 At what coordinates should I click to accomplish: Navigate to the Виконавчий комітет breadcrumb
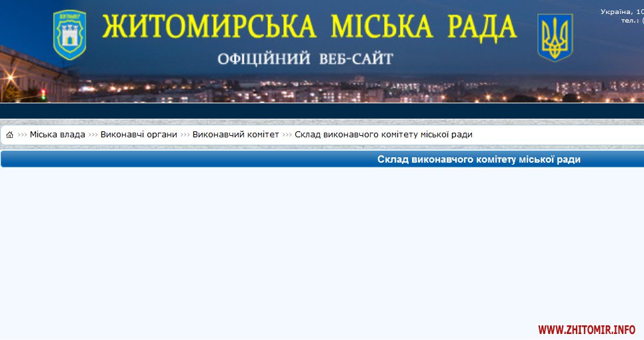235,135
